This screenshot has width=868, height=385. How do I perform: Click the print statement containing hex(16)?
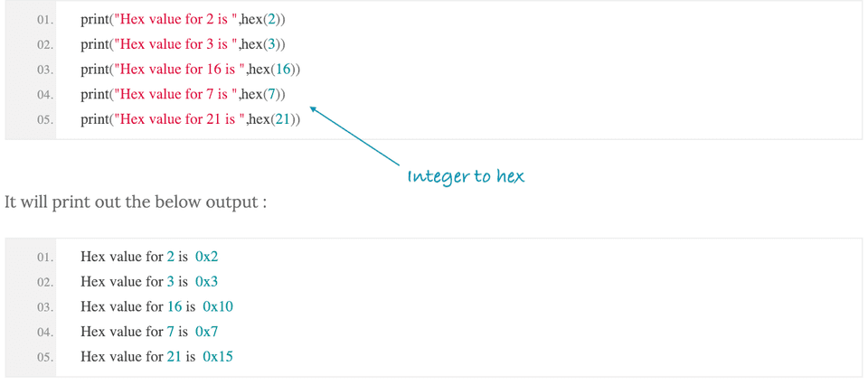190,69
